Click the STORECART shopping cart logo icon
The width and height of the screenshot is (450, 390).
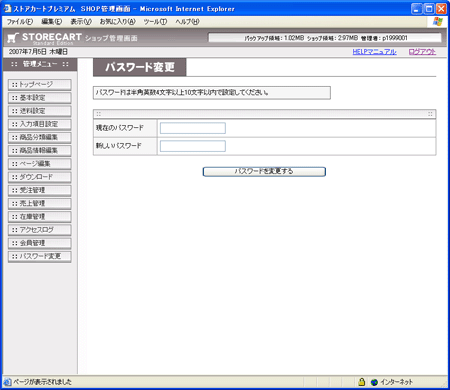[13, 38]
